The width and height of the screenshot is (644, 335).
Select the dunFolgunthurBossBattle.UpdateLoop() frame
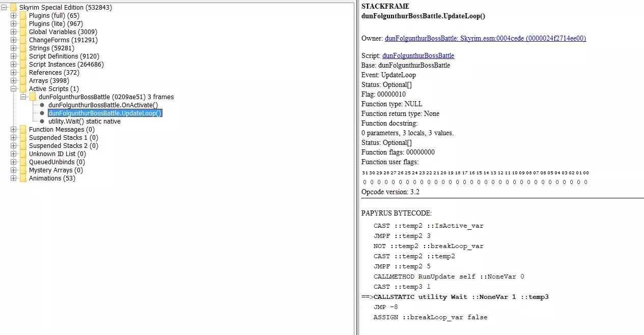coord(105,113)
